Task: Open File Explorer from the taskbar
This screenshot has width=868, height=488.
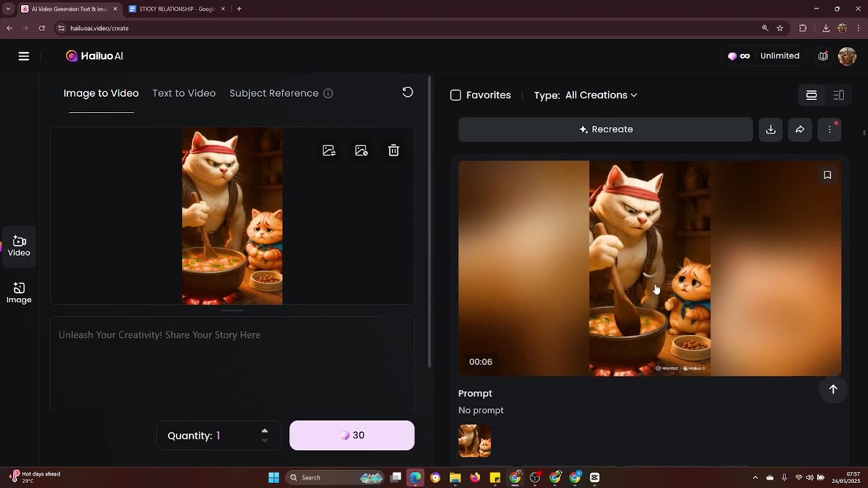Action: [455, 478]
